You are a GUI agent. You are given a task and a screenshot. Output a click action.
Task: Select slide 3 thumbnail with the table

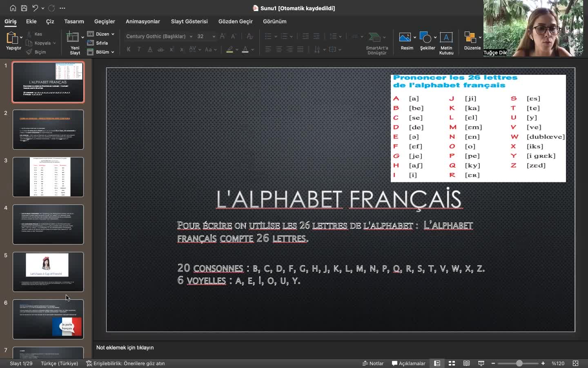coord(48,177)
